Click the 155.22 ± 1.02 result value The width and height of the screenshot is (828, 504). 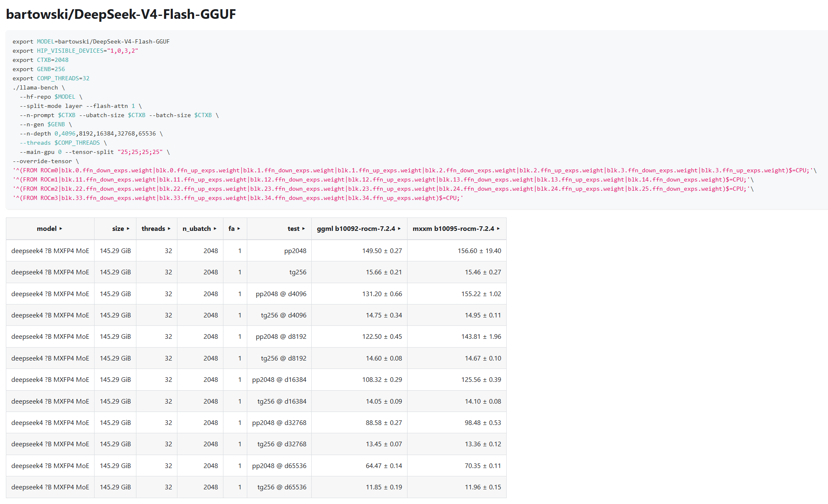click(481, 294)
